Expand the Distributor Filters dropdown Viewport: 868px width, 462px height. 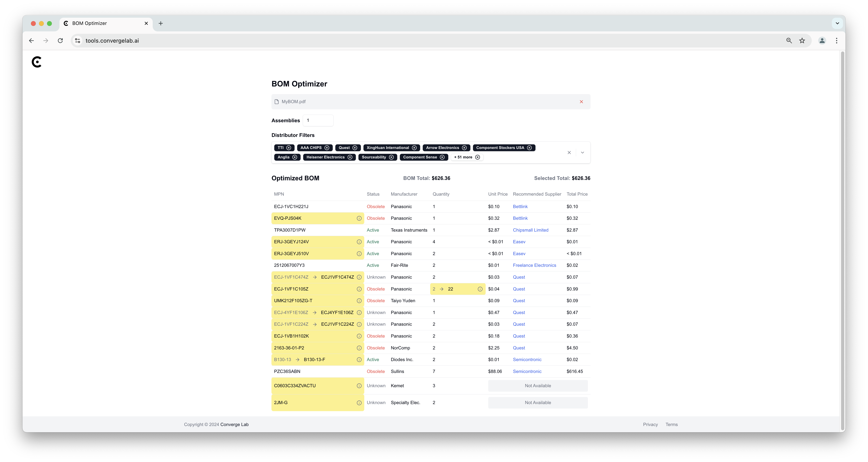(582, 152)
